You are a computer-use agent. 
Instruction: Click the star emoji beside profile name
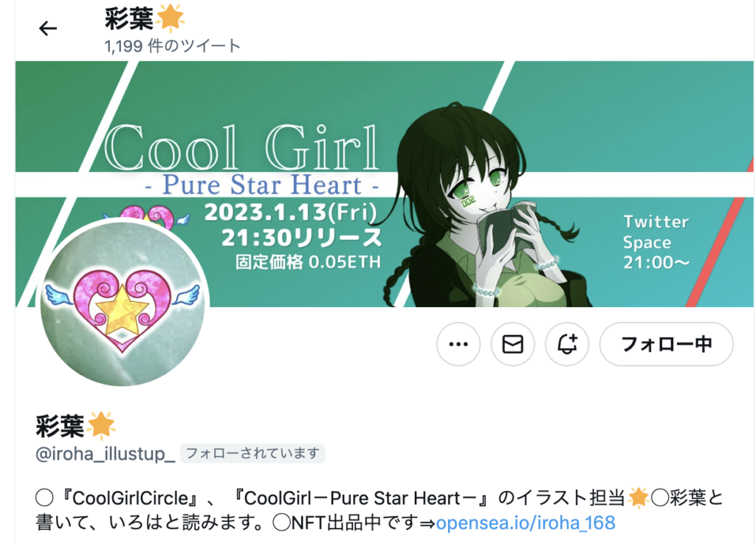100,426
